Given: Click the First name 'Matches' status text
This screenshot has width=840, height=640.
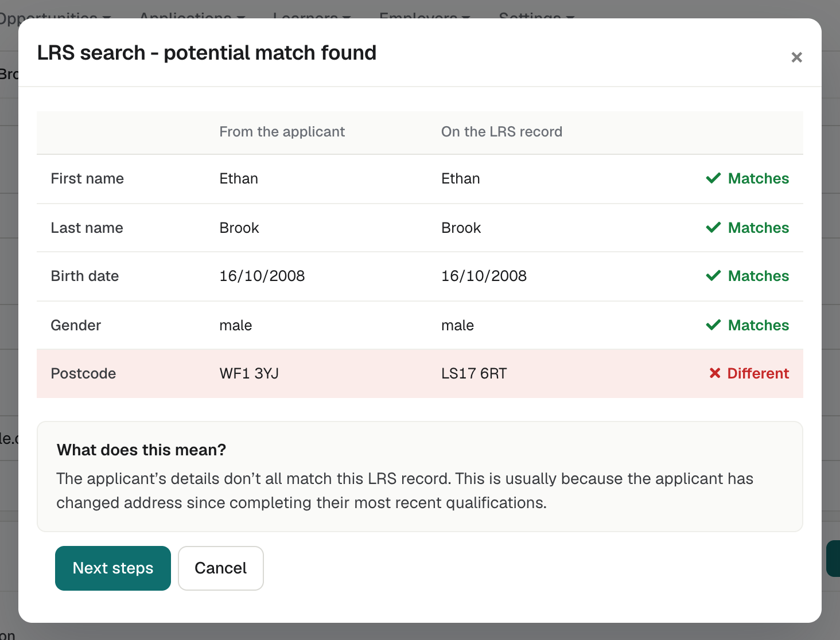Looking at the screenshot, I should [x=759, y=178].
